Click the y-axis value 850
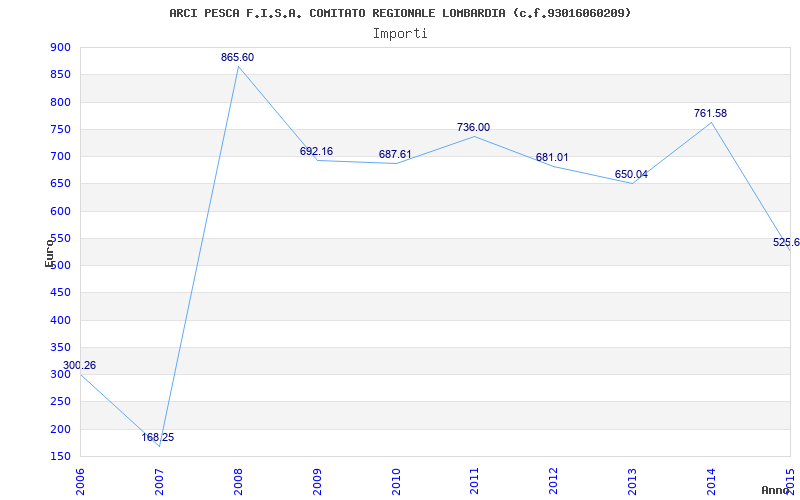800x500 pixels. point(60,74)
